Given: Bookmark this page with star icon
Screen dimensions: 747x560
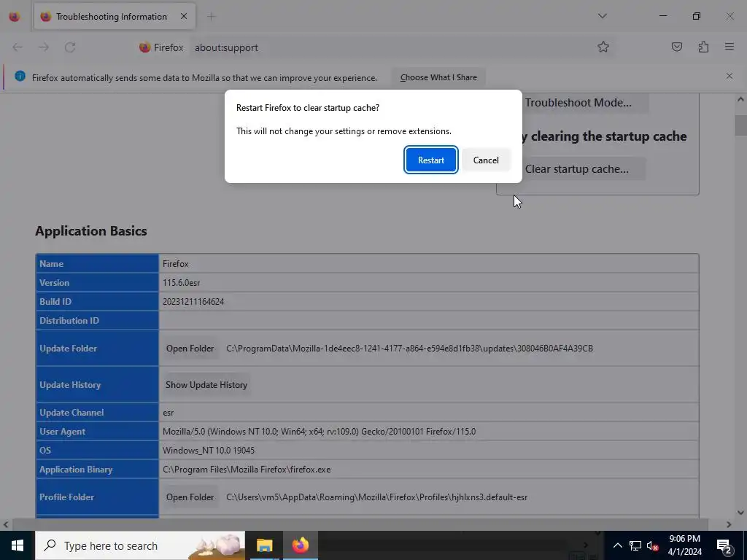Looking at the screenshot, I should tap(603, 47).
